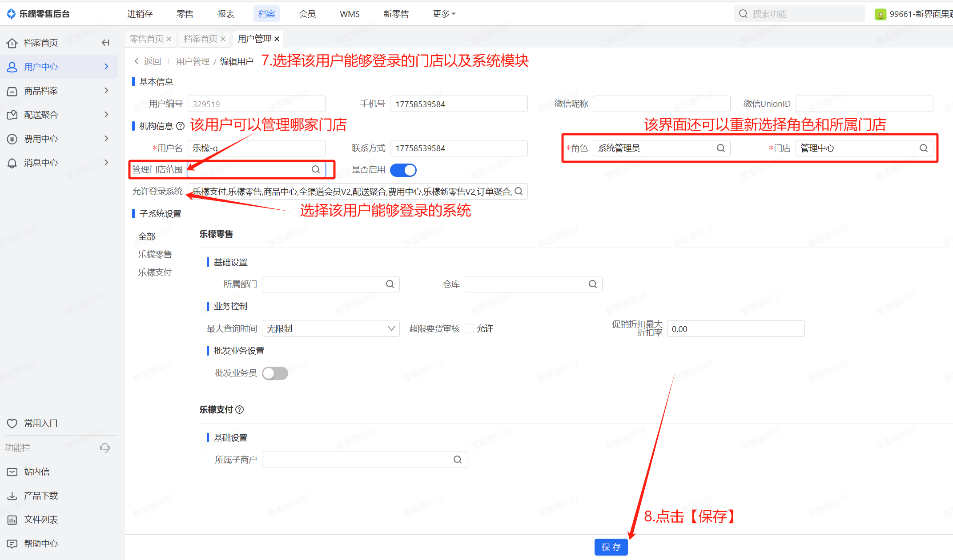
Task: Open the WMS top menu
Action: (x=350, y=14)
